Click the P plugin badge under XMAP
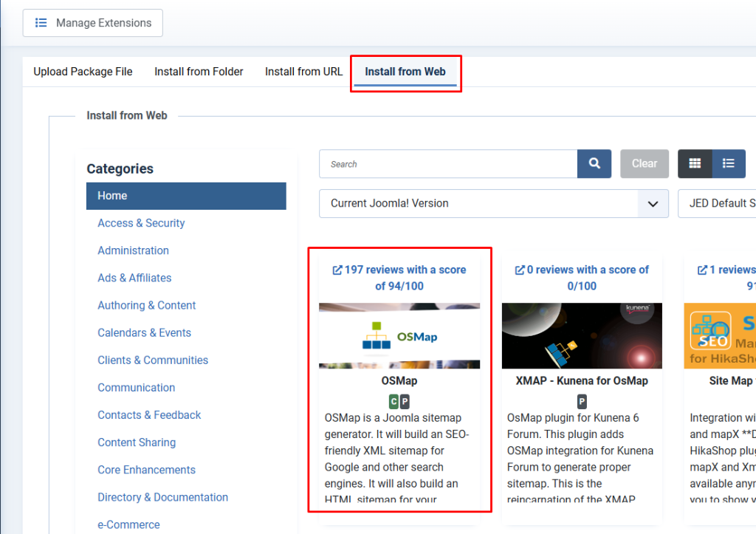Viewport: 756px width, 534px height. coord(581,402)
